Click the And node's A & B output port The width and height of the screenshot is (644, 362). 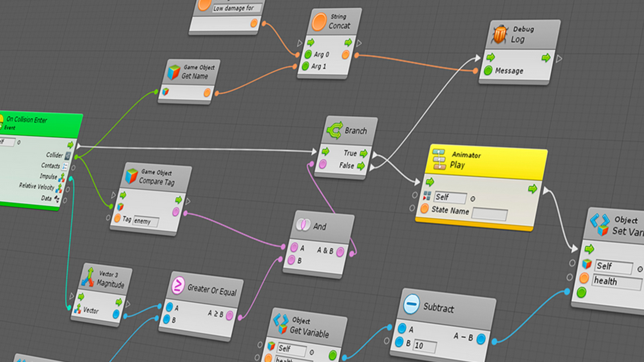[340, 252]
